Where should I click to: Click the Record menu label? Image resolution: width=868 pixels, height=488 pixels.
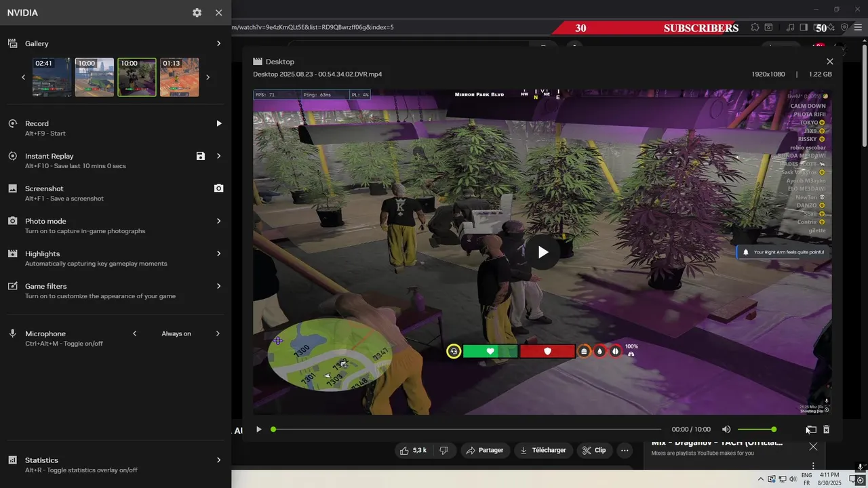point(37,123)
